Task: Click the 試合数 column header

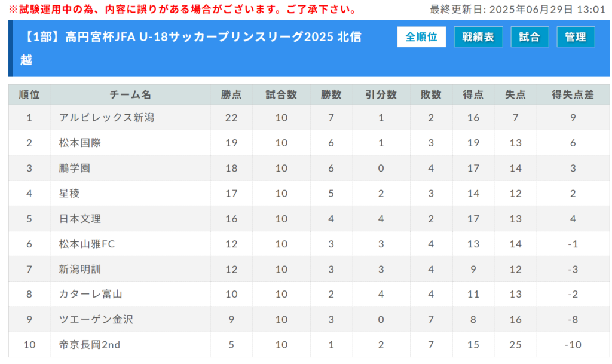Action: pyautogui.click(x=281, y=94)
